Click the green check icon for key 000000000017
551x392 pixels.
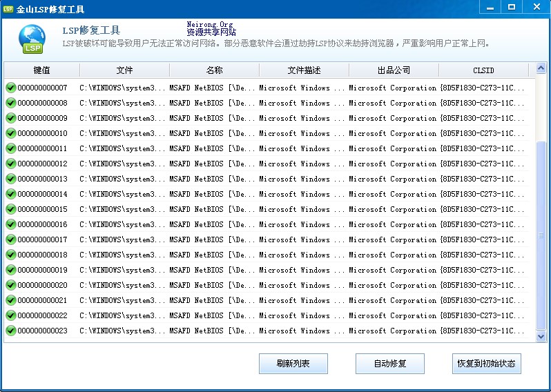point(11,239)
